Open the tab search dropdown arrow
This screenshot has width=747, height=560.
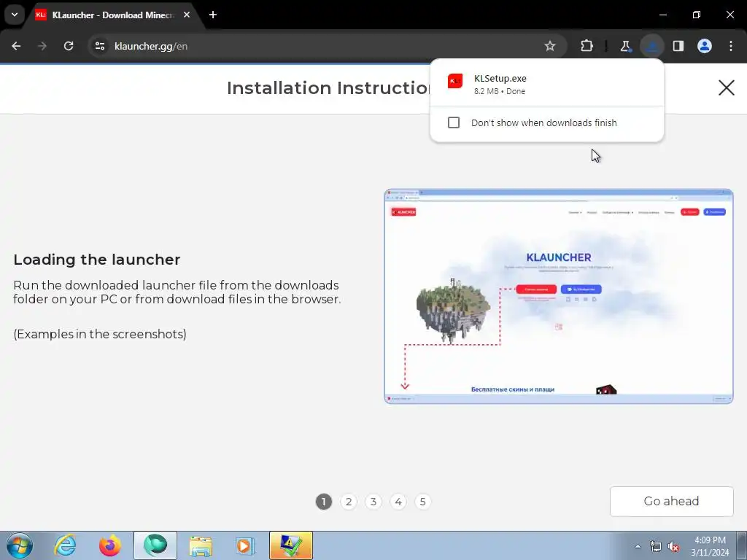click(15, 15)
